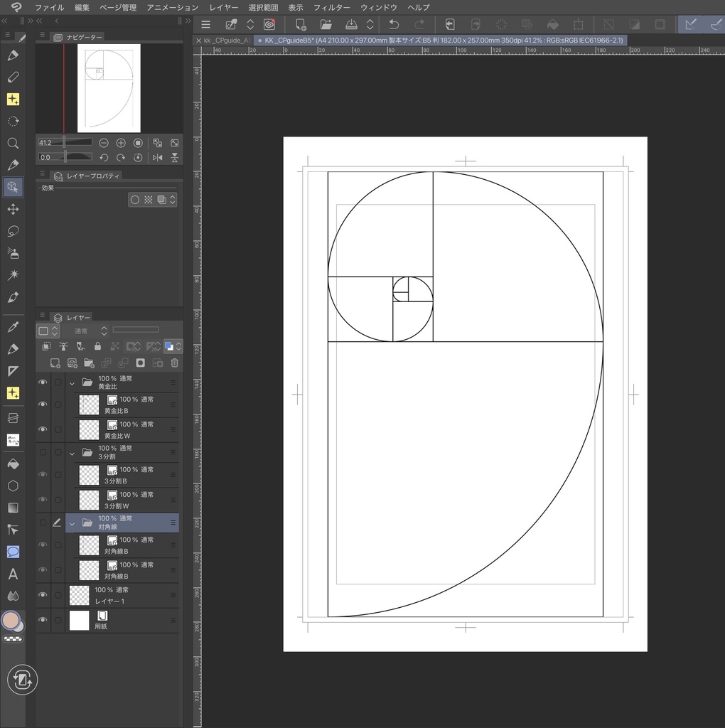
Task: Flip canvas vertically in Navigator
Action: (175, 157)
